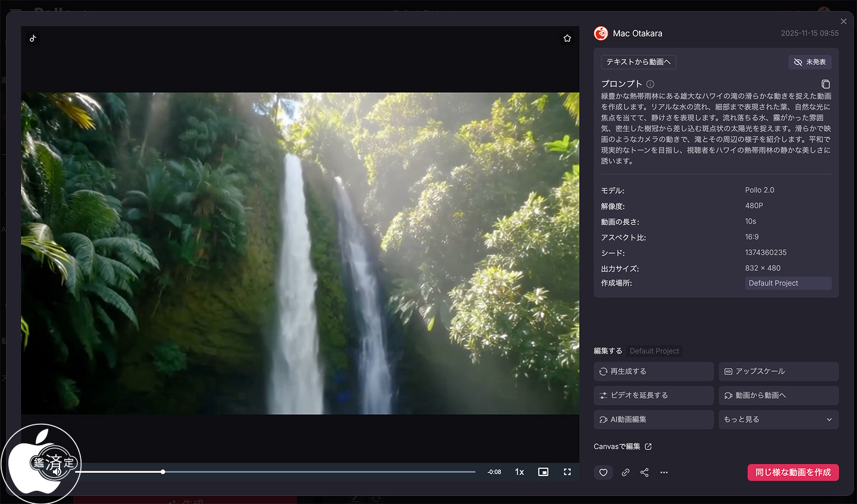Screen dimensions: 857x504
Task: Open the three-dot more options menu
Action: [x=664, y=472]
